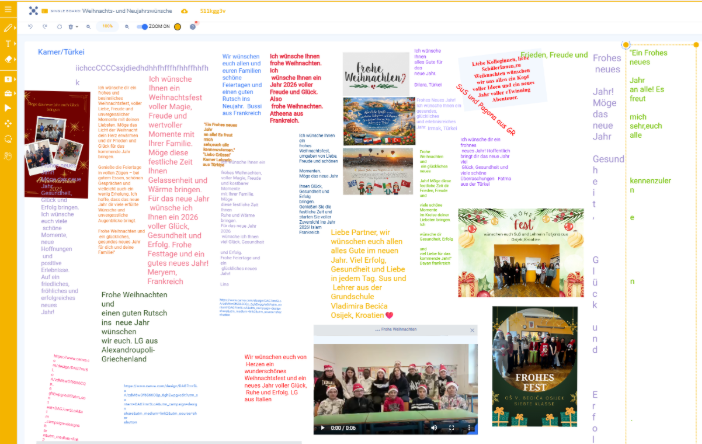
Task: Click the undo arrow in toolbar
Action: (x=31, y=26)
